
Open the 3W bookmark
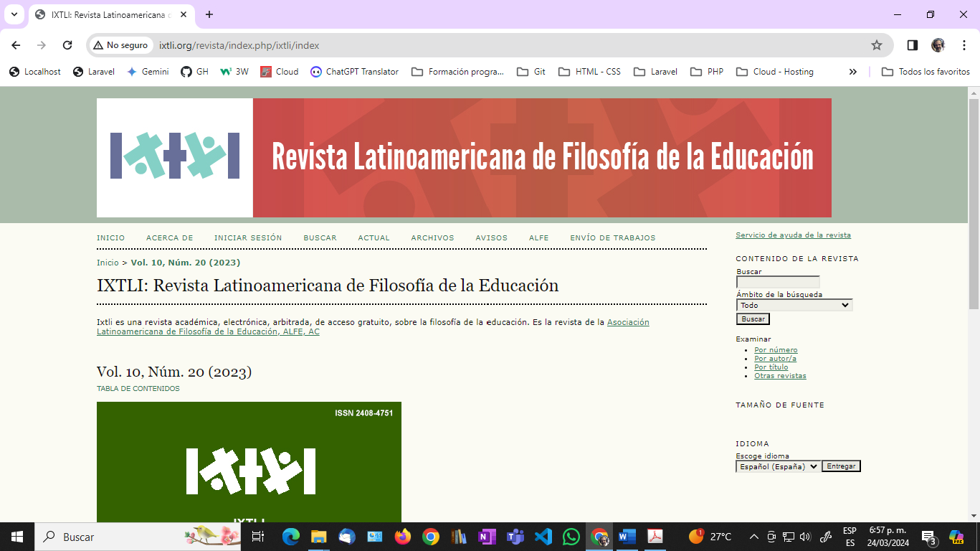point(234,72)
